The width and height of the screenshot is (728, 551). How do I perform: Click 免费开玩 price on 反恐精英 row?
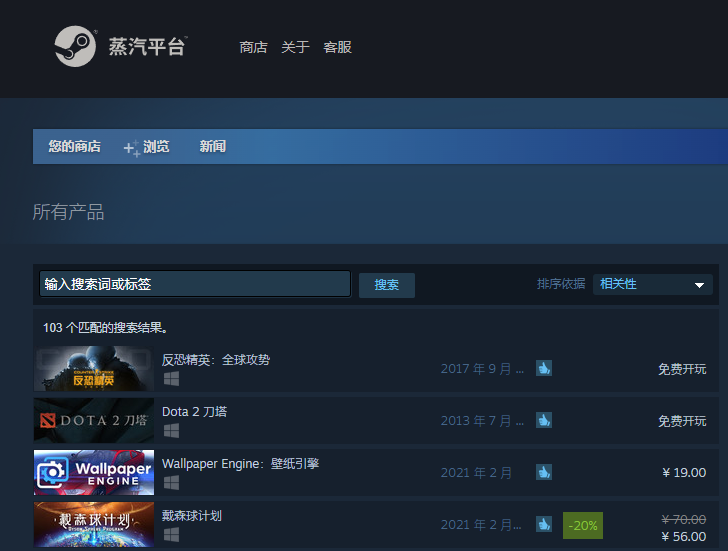click(x=682, y=369)
